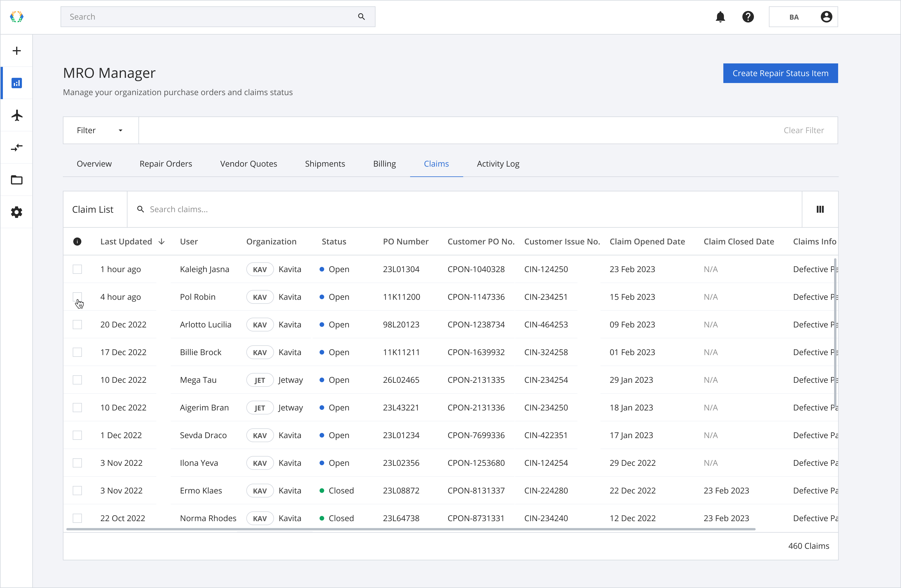Click issue number CIN-224280
Viewport: 901px width, 588px height.
click(546, 490)
